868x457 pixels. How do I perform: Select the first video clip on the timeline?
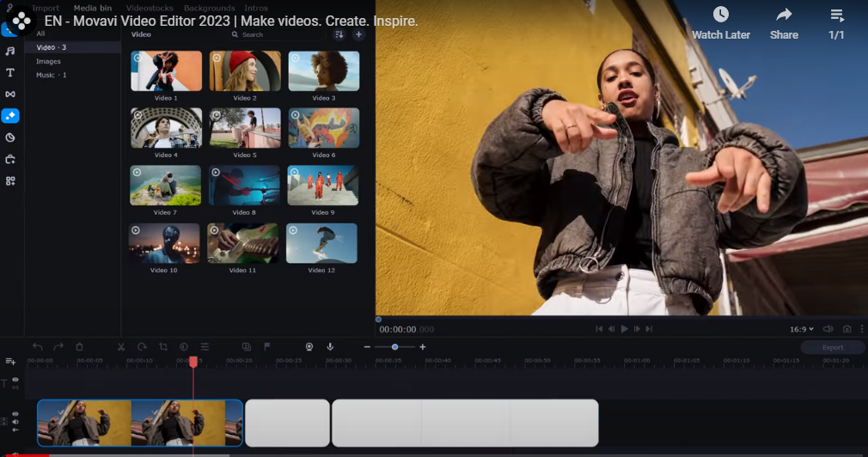click(140, 423)
